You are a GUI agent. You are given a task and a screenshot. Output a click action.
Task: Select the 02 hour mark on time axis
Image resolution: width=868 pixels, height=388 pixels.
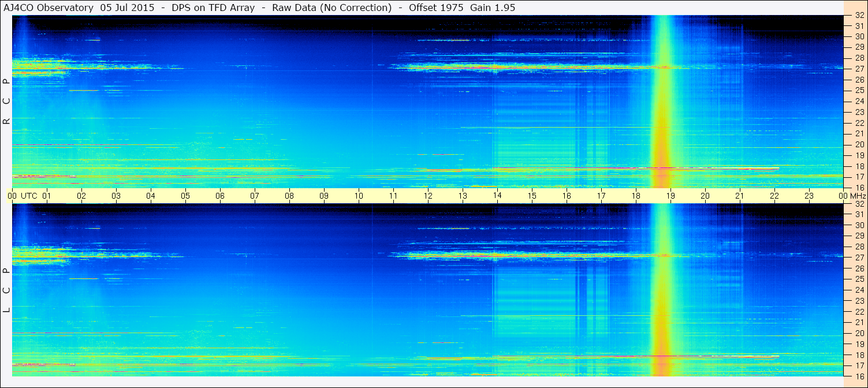81,196
